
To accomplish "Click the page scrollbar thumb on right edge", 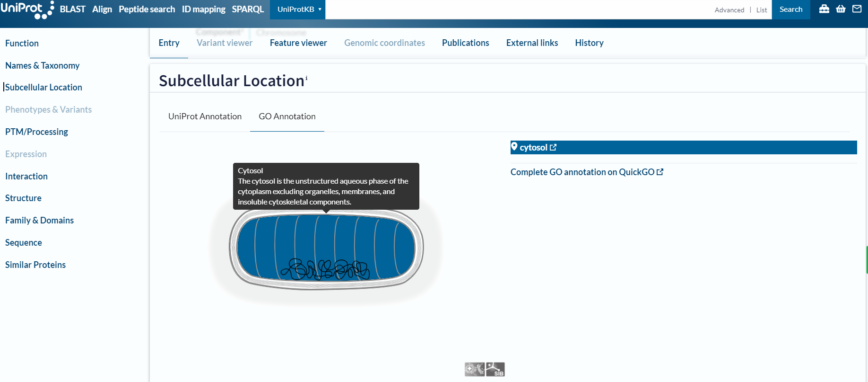I will pos(867,259).
